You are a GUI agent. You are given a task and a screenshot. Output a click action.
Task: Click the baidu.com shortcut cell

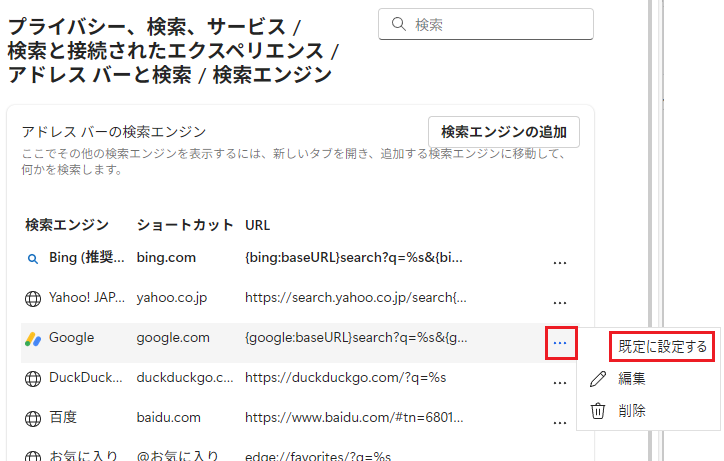169,418
